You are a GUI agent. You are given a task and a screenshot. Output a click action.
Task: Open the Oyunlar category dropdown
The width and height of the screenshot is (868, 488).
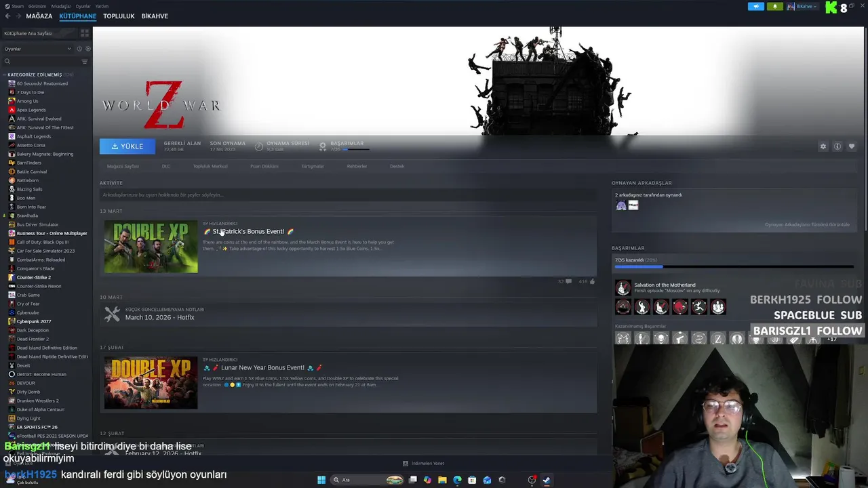tap(37, 49)
